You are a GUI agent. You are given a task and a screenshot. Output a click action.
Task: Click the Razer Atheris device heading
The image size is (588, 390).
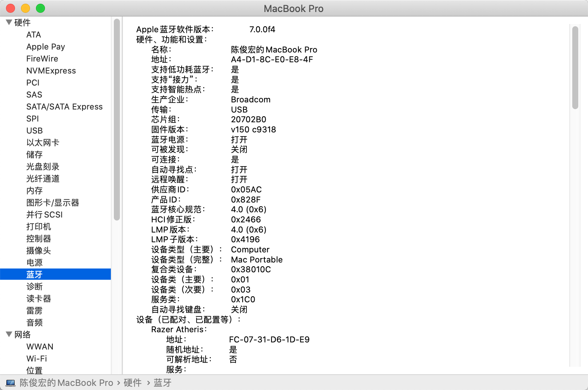point(179,330)
